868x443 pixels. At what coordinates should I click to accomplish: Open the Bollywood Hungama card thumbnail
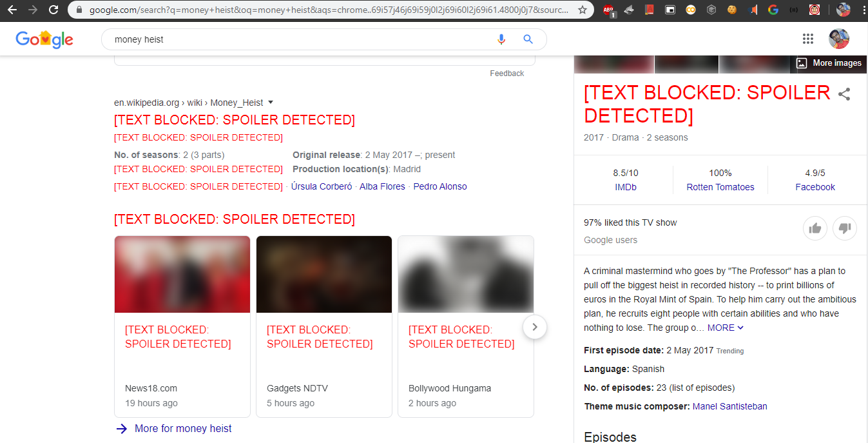(x=466, y=274)
